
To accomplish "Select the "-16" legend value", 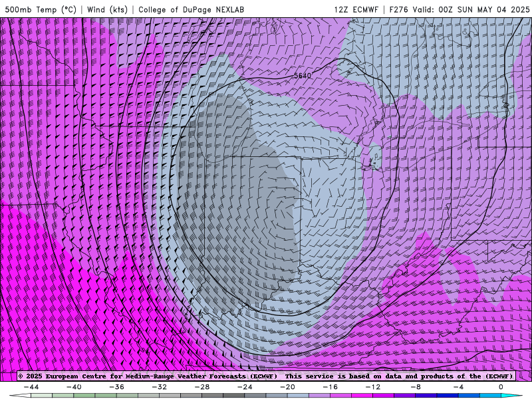I will (331, 387).
